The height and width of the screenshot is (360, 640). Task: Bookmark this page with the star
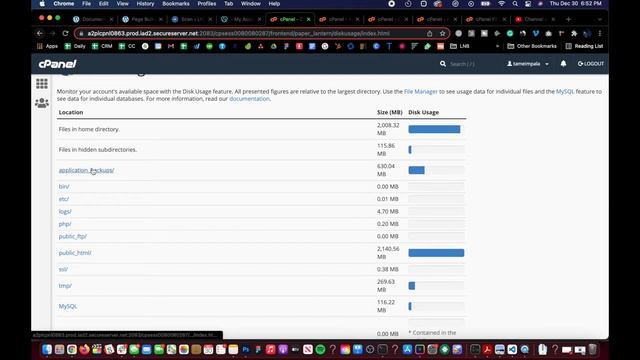[442, 33]
